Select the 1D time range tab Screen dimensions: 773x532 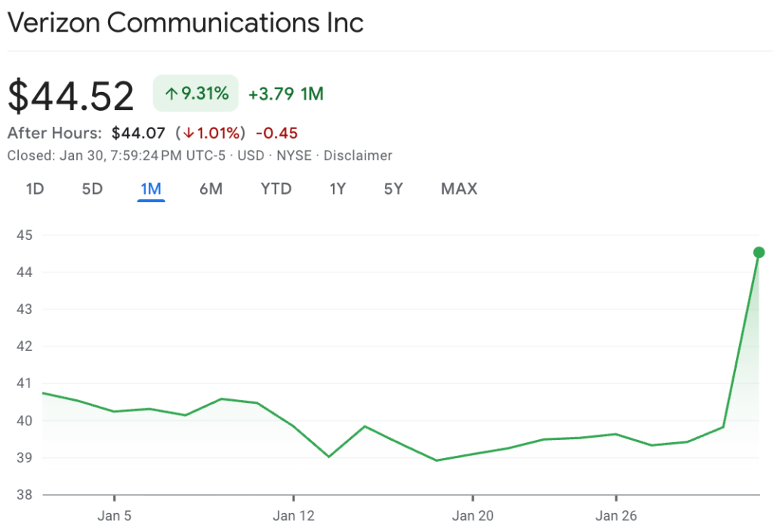tap(35, 189)
